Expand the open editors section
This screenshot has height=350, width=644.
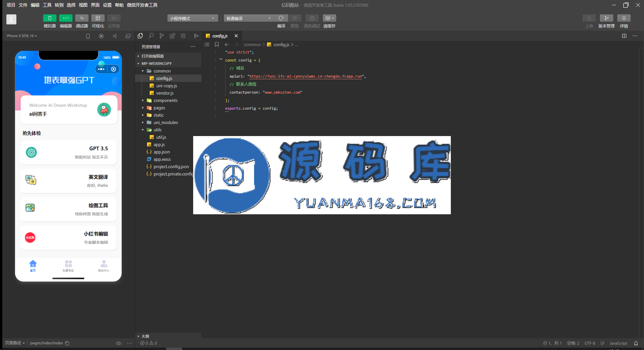point(168,56)
